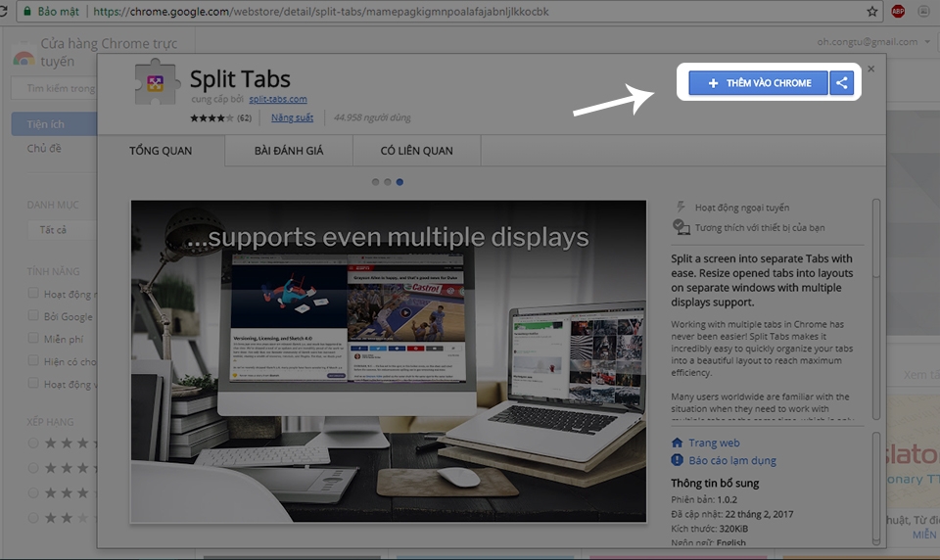Select Tiện ích in sidebar

[x=54, y=124]
